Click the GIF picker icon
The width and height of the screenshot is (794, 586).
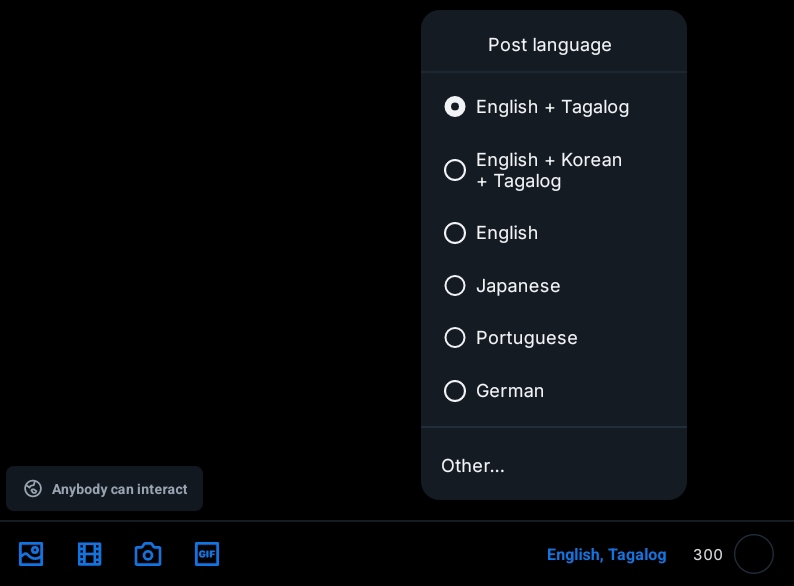pyautogui.click(x=207, y=554)
